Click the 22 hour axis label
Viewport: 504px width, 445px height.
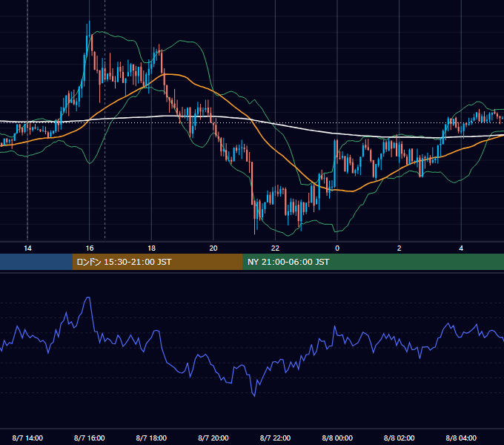click(275, 248)
